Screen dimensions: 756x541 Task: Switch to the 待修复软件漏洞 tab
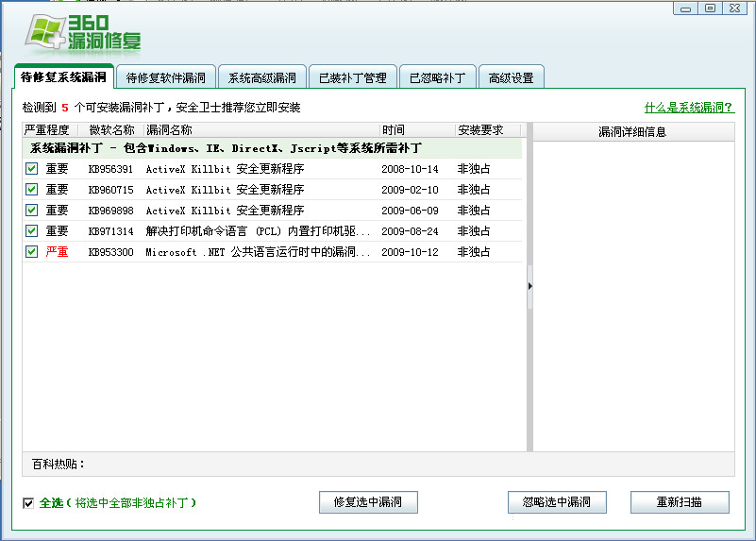tap(166, 77)
